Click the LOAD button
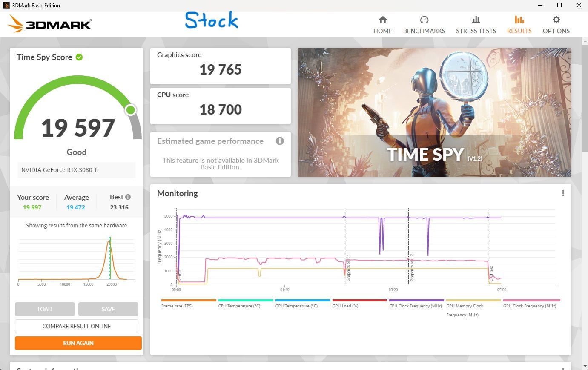Image resolution: width=588 pixels, height=370 pixels. tap(45, 309)
